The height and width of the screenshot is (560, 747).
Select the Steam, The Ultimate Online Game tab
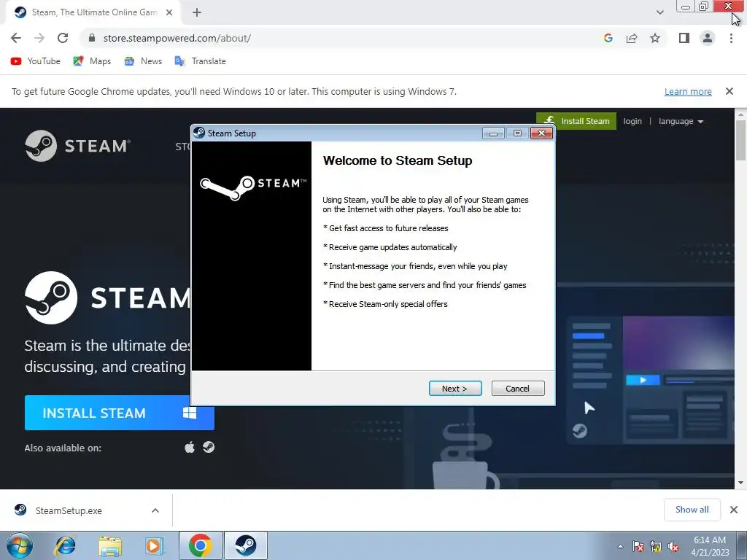(94, 13)
